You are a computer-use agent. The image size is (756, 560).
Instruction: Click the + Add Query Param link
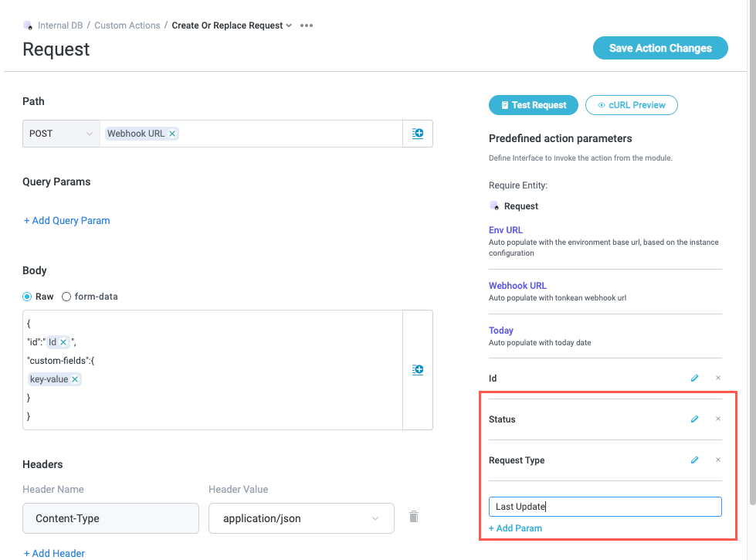[x=67, y=221]
